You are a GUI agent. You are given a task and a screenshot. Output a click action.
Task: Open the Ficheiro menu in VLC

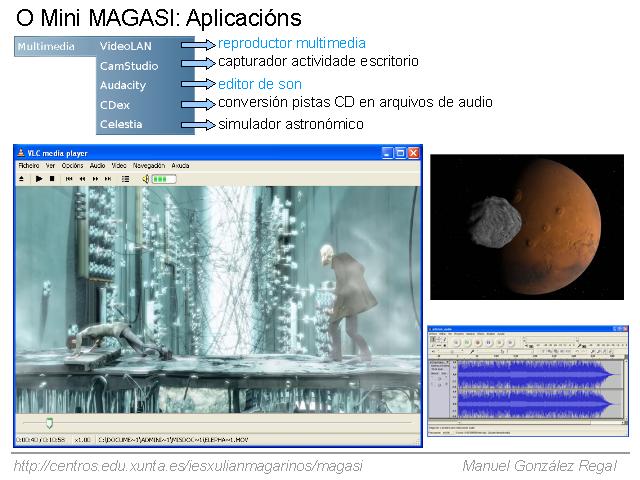coord(28,165)
